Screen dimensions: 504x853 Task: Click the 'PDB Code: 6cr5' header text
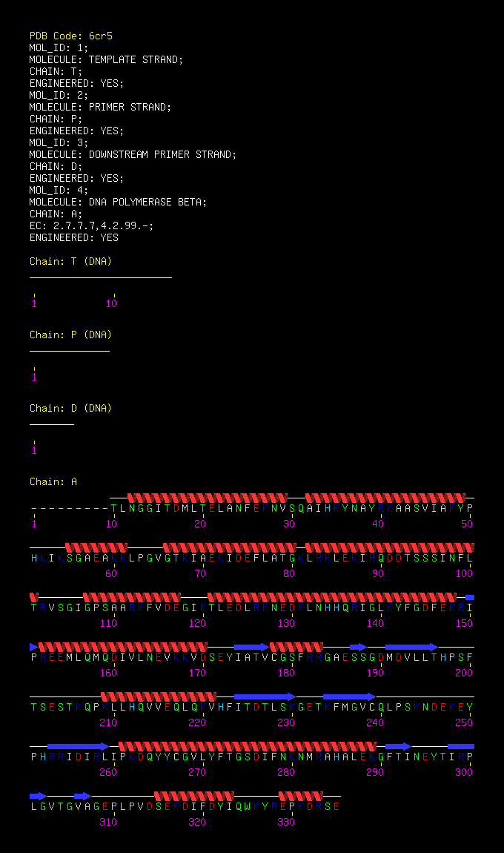pos(70,36)
